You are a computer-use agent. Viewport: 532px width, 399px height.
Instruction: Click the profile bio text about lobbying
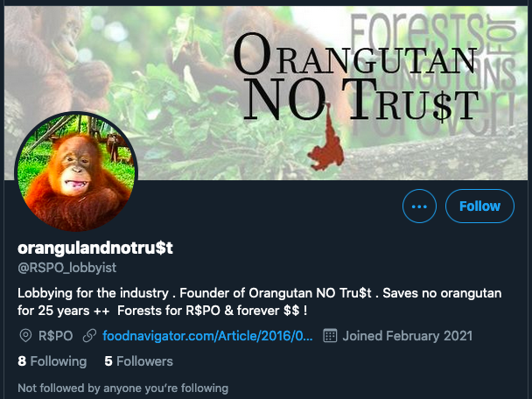pyautogui.click(x=260, y=302)
